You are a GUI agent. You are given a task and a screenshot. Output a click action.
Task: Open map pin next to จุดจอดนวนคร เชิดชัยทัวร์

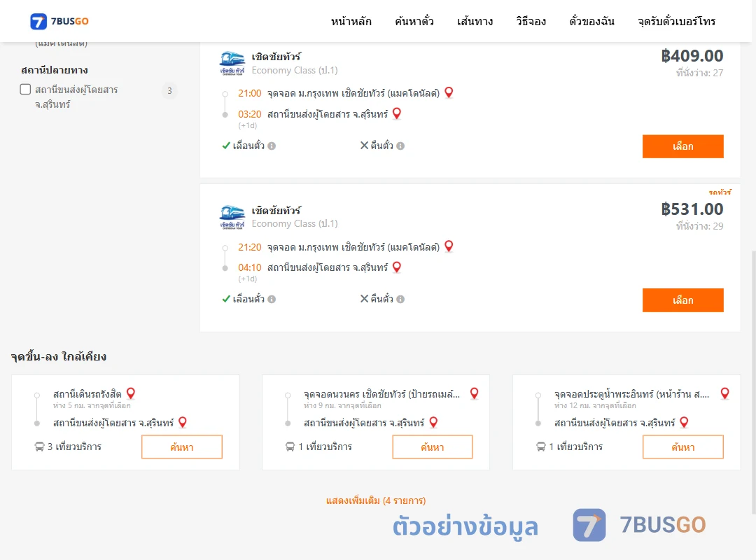(475, 393)
